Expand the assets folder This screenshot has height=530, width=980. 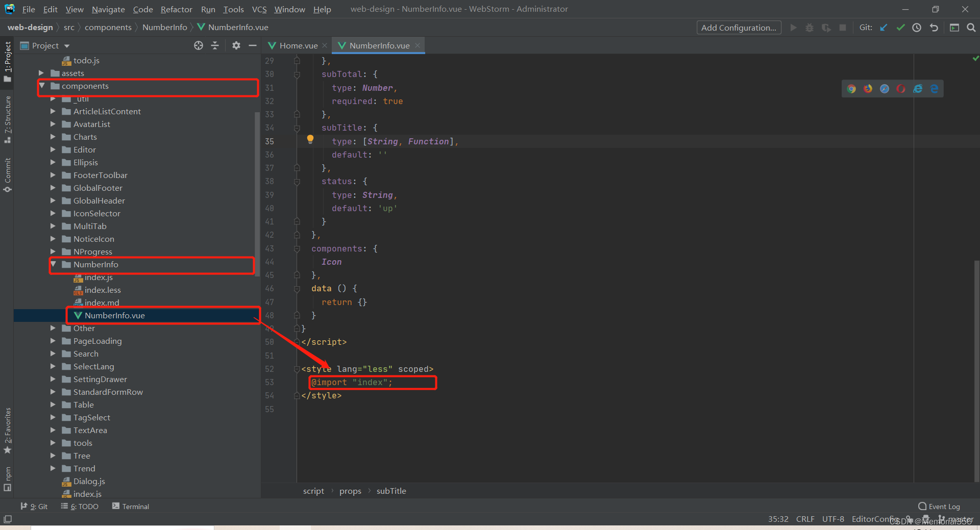point(41,73)
